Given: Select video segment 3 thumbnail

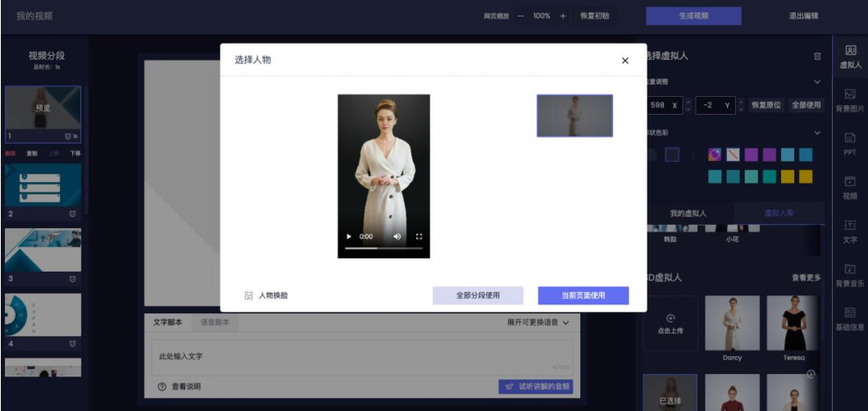Looking at the screenshot, I should [43, 250].
